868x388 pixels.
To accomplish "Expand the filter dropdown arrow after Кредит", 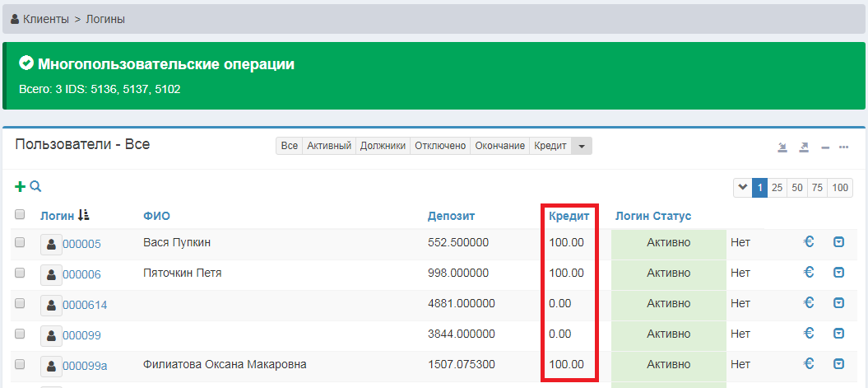I will tap(582, 146).
